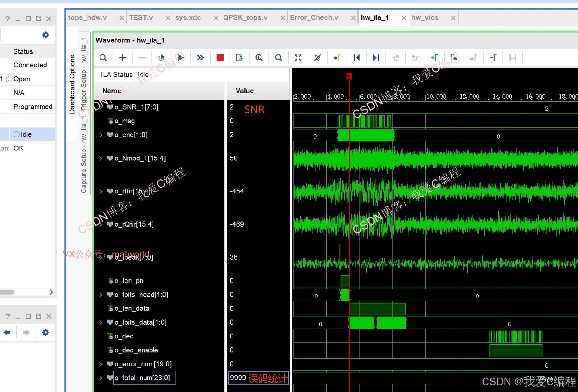Screen dimensions: 578x392
Task: Click the 9999 value of o_total_num
Action: click(x=238, y=378)
